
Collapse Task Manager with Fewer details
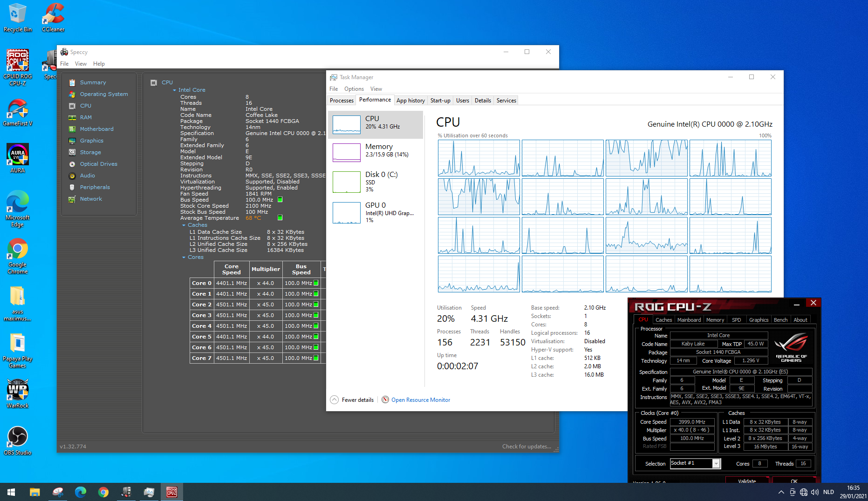coord(352,399)
